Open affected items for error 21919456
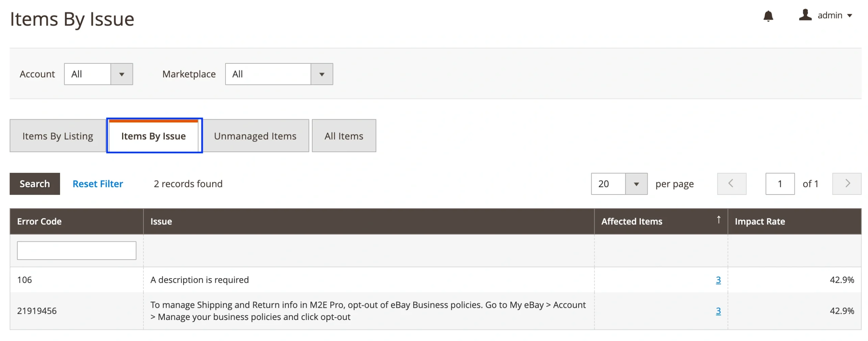The width and height of the screenshot is (868, 341). [x=718, y=310]
